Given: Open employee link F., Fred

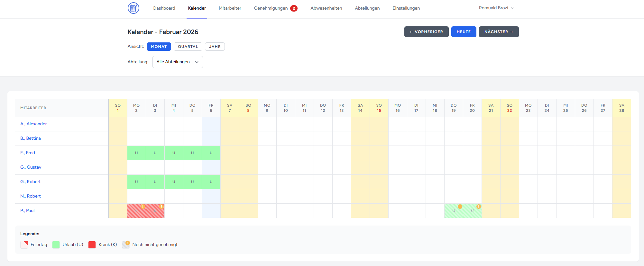Looking at the screenshot, I should point(28,153).
